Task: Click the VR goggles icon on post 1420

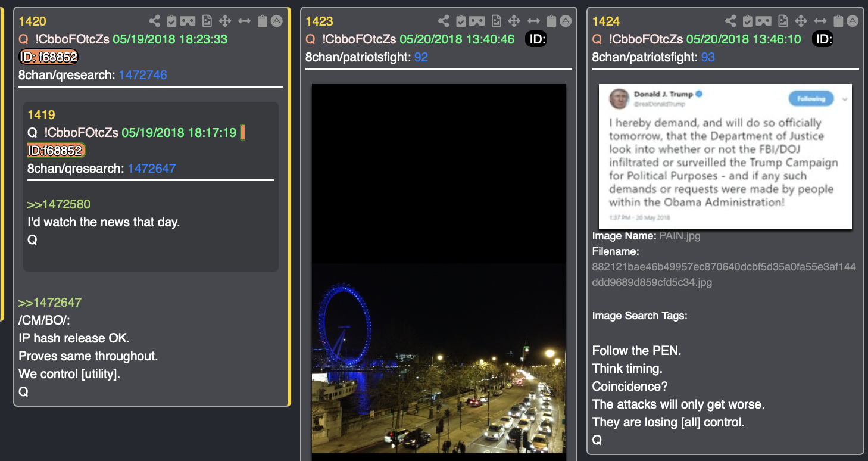Action: (188, 21)
